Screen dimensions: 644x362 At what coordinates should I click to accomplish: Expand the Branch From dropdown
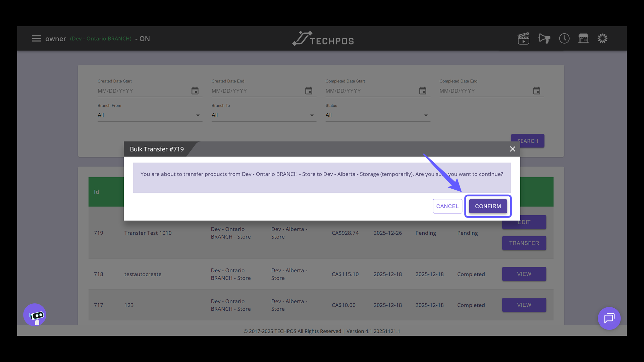point(198,115)
